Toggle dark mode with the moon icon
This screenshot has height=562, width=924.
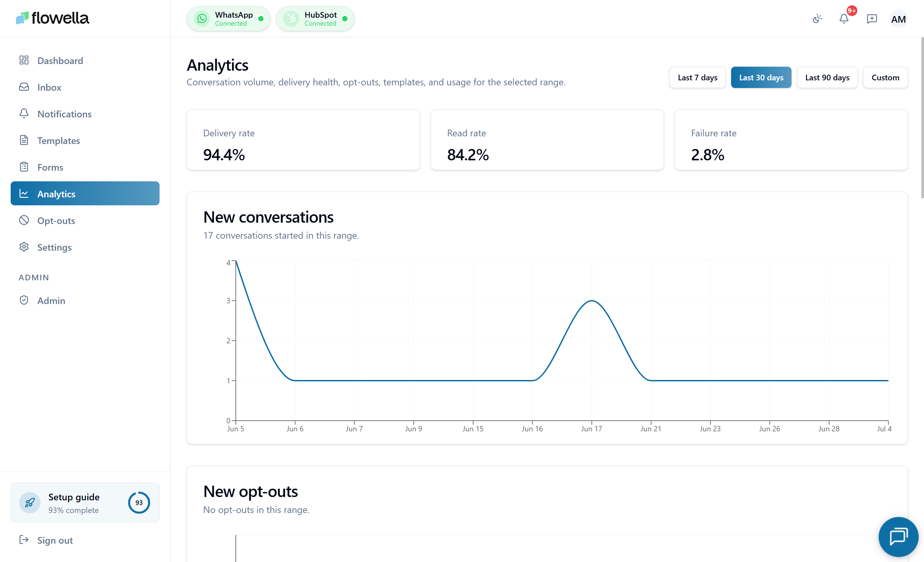pos(817,19)
